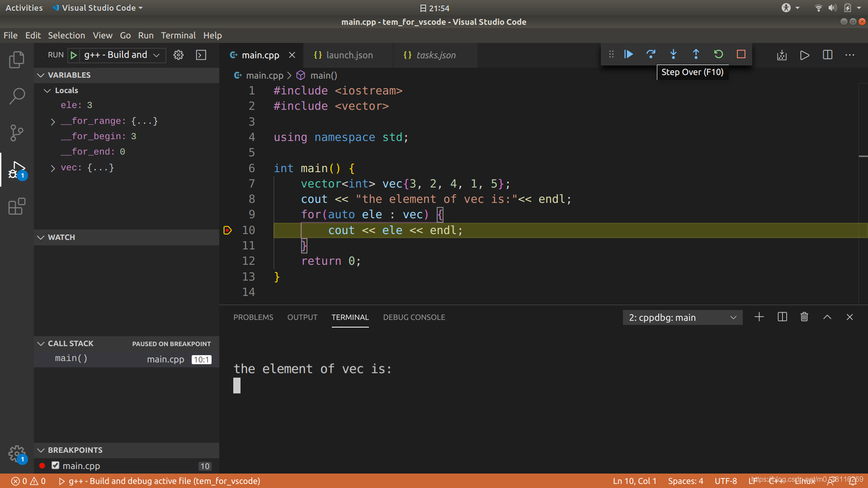Collapse the Locals scope
The image size is (868, 488).
pyautogui.click(x=47, y=90)
